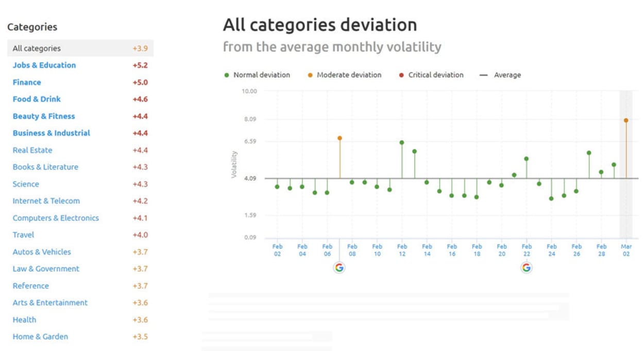
Task: Click the +5.0 score for Finance
Action: (140, 82)
